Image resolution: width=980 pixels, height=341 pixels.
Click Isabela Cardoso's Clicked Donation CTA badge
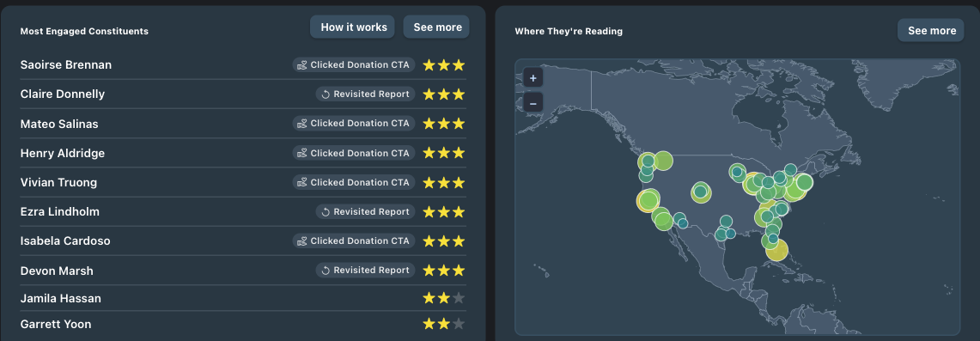coord(354,241)
